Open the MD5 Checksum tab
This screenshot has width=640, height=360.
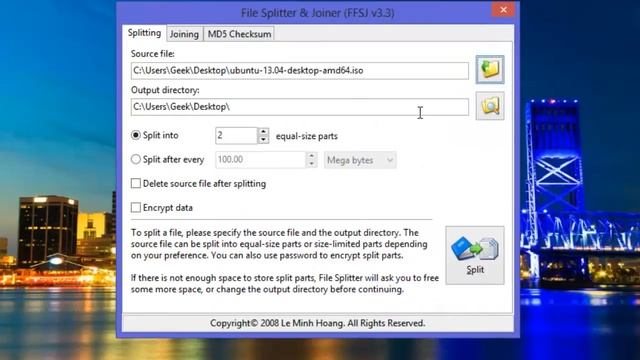tap(239, 34)
